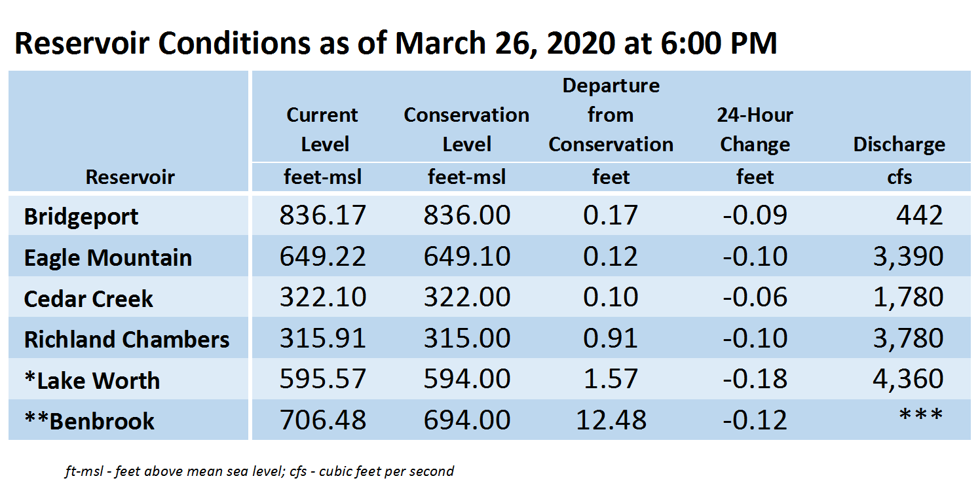Select the Eagle Mountain row label
Image resolution: width=980 pixels, height=489 pixels.
pos(108,257)
